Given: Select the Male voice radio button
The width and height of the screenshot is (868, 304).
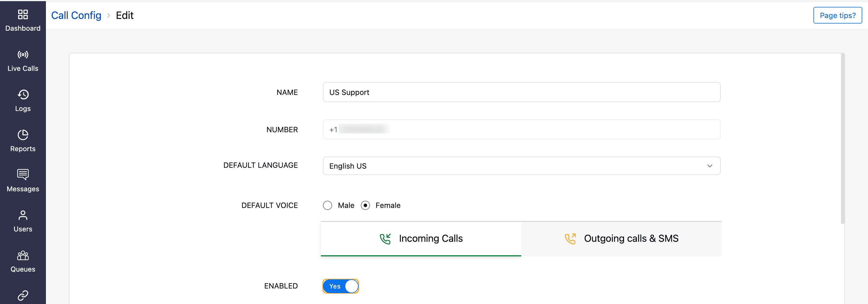Looking at the screenshot, I should pyautogui.click(x=327, y=205).
